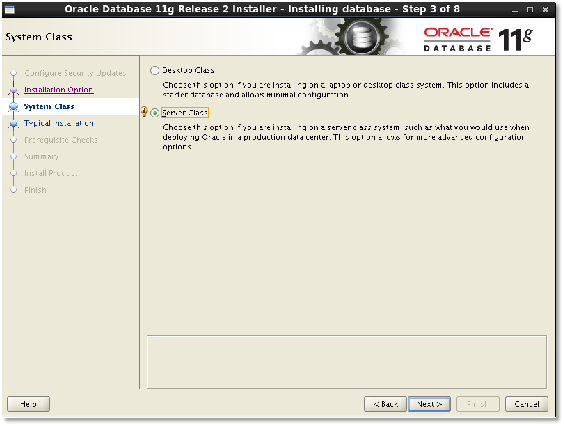This screenshot has height=426, width=564.
Task: Click the Summary step label
Action: 41,157
